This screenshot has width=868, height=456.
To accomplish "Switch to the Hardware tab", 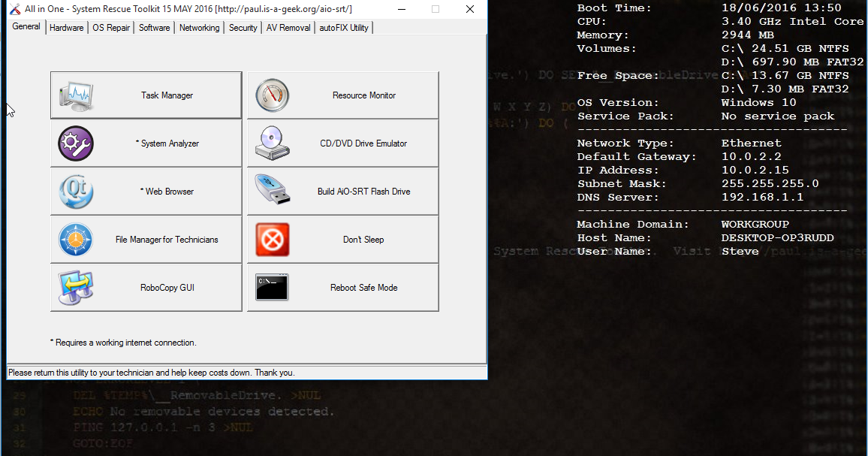I will tap(66, 27).
